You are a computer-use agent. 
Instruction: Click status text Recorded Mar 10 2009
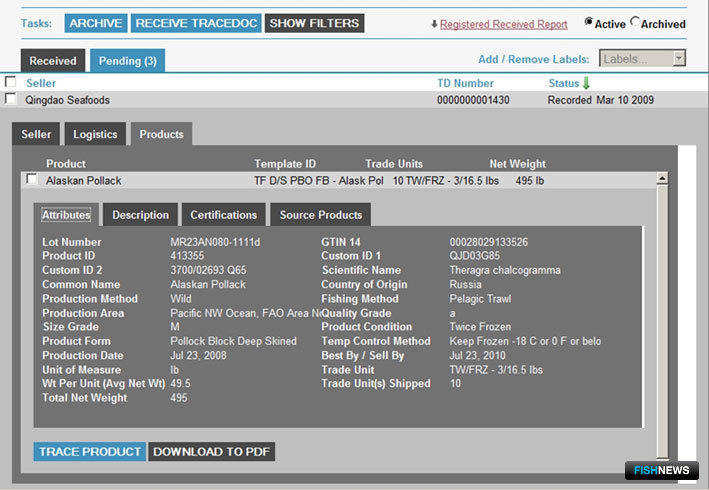(x=600, y=100)
